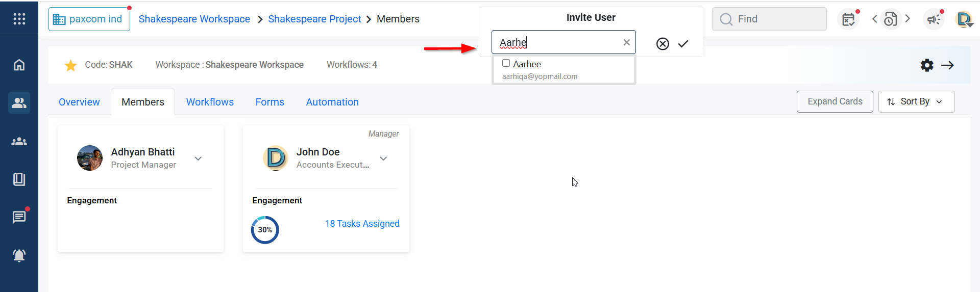Screen dimensions: 980x292
Task: Go to Home in the sidebar
Action: pyautogui.click(x=19, y=65)
